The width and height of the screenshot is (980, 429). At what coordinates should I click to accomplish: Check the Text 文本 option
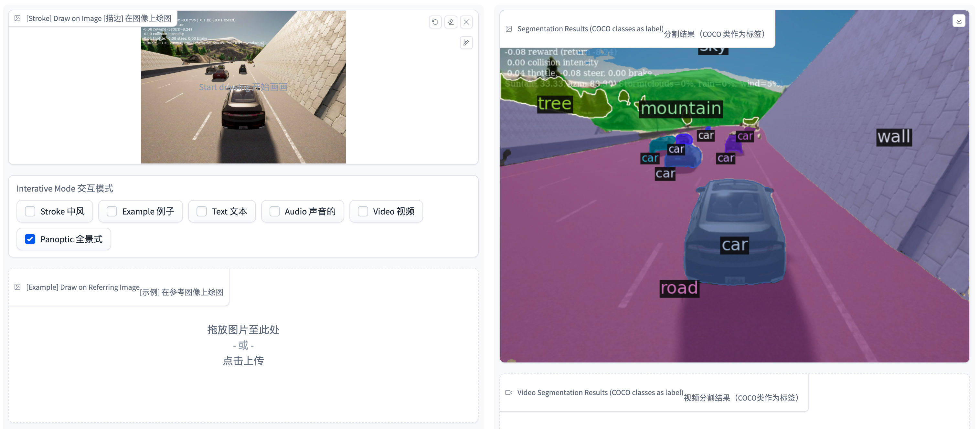202,211
